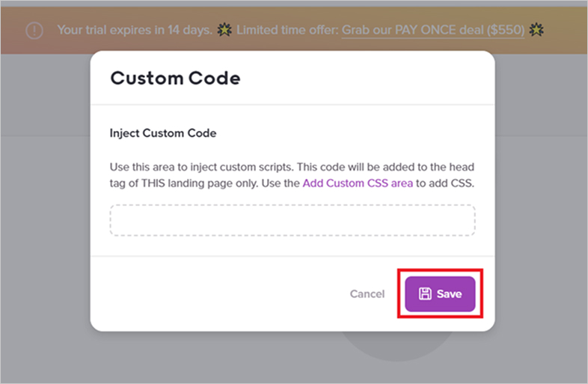This screenshot has width=588, height=384.
Task: Focus the custom code input box
Action: click(293, 220)
